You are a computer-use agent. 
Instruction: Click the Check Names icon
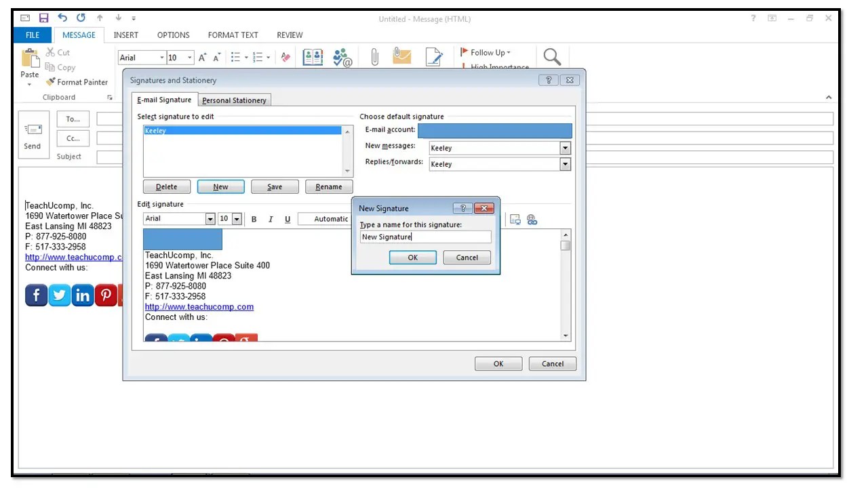[342, 58]
